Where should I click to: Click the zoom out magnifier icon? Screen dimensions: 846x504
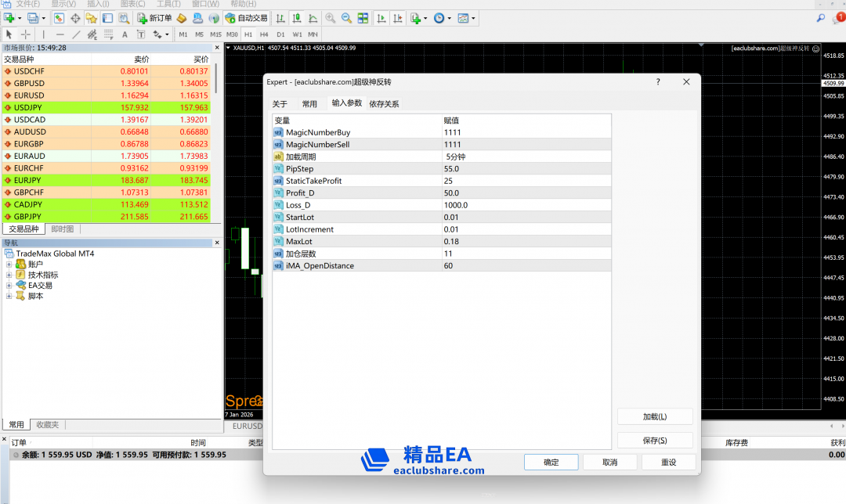point(346,18)
